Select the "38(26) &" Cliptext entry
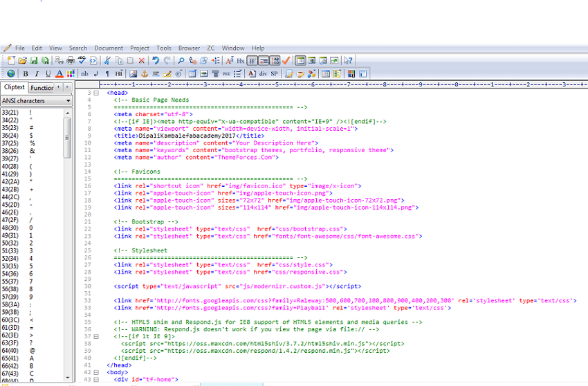This screenshot has height=386, width=588. (32, 151)
